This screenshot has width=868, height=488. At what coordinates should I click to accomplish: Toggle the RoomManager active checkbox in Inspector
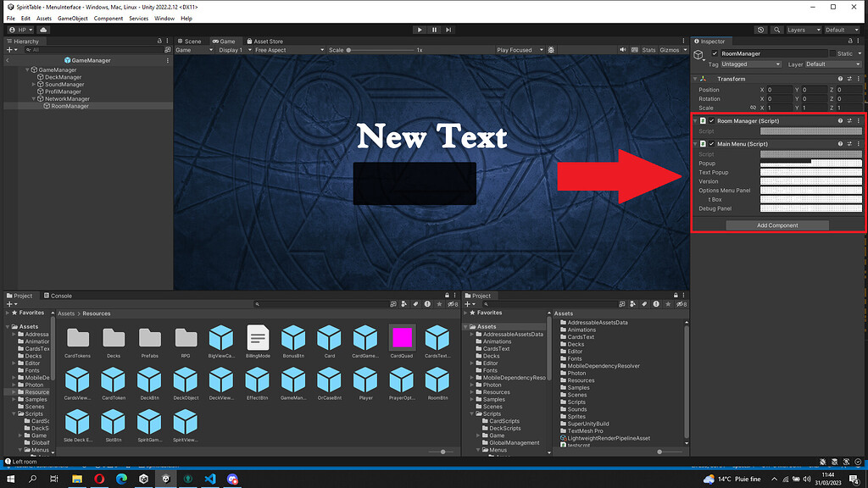[x=715, y=53]
